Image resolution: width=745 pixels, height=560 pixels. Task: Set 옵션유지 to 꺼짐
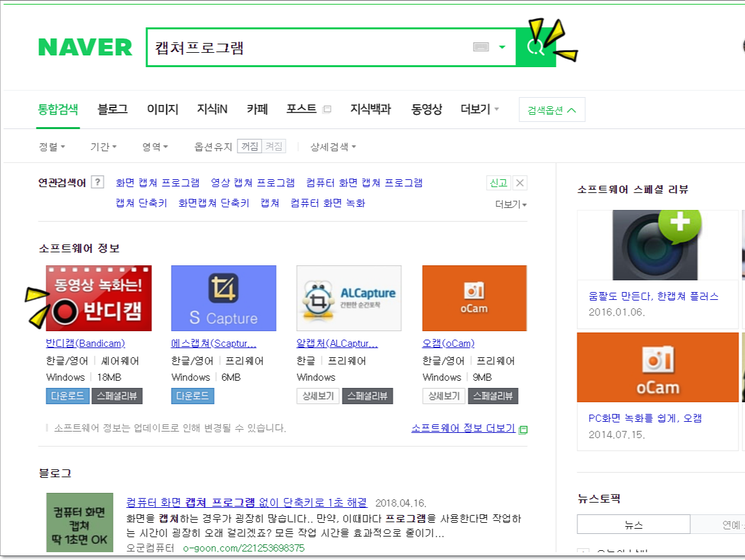pos(249,146)
